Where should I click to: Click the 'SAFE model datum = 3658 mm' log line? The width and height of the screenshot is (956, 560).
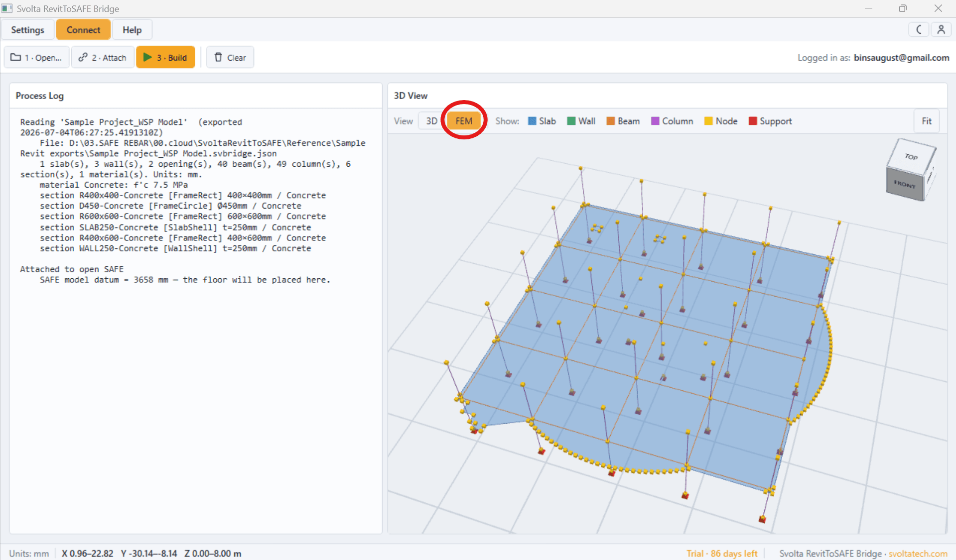185,280
